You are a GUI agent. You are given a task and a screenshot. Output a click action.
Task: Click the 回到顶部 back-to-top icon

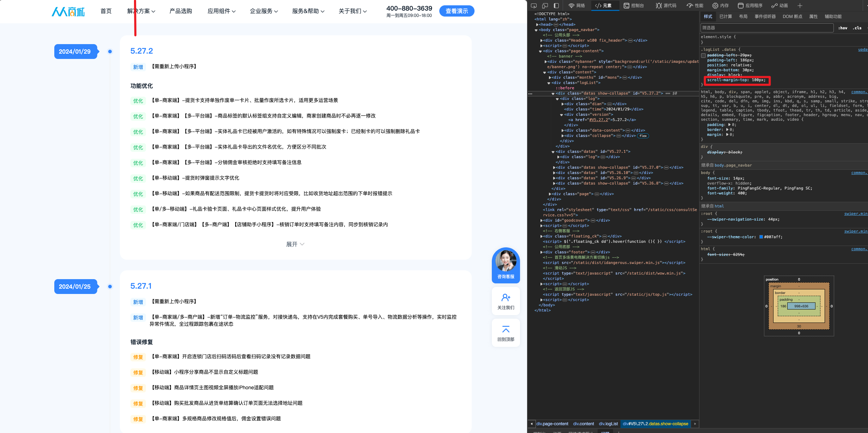click(506, 333)
